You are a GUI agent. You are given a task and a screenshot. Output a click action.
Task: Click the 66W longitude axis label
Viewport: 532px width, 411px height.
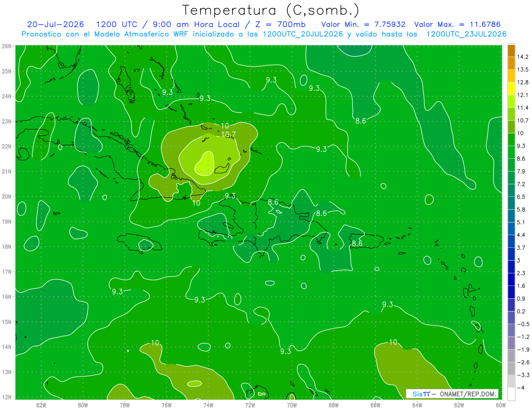375,405
